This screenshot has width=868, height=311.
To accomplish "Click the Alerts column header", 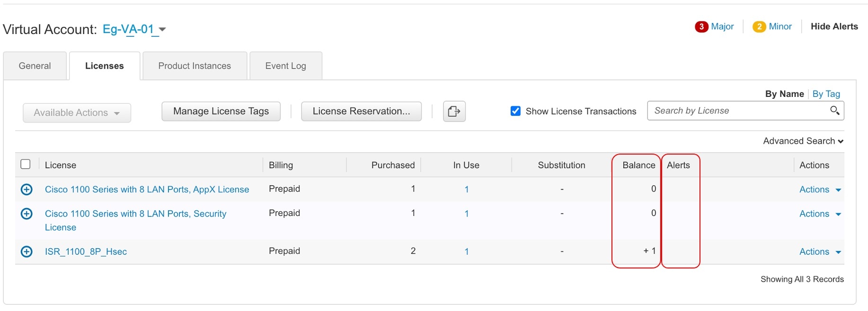I will pyautogui.click(x=678, y=165).
